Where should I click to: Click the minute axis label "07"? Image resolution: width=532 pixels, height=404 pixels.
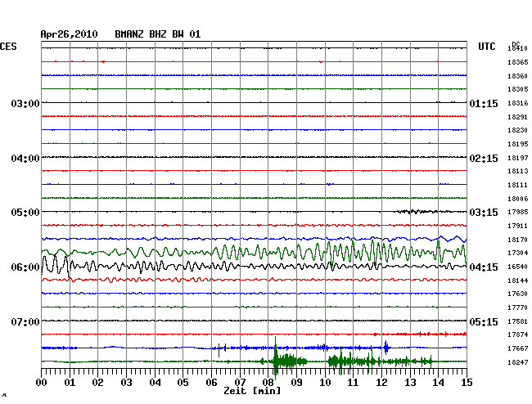[x=240, y=383]
